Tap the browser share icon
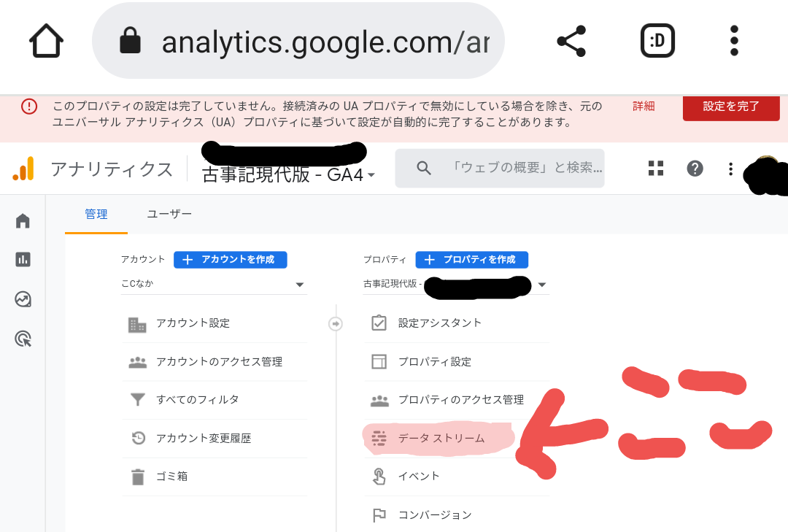Image resolution: width=788 pixels, height=532 pixels. click(x=571, y=41)
